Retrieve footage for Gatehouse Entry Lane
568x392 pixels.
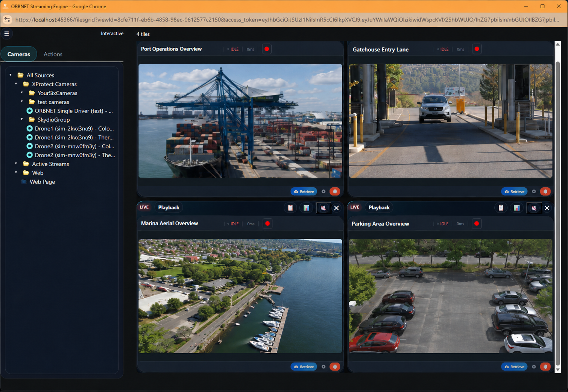coord(514,191)
